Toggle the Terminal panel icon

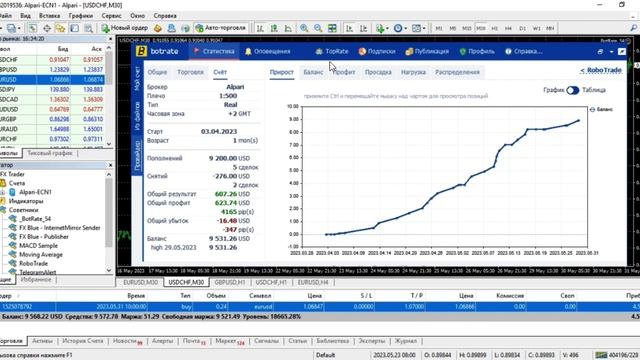(74, 28)
